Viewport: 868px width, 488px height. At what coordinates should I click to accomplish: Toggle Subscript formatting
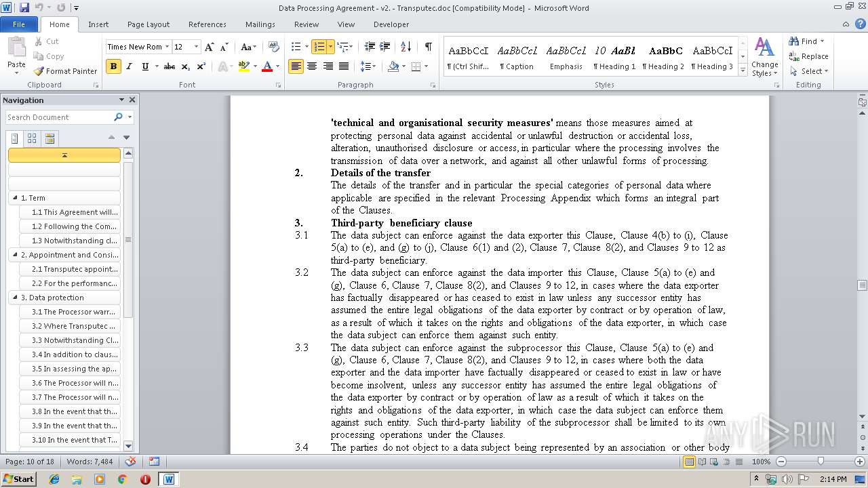coord(185,66)
